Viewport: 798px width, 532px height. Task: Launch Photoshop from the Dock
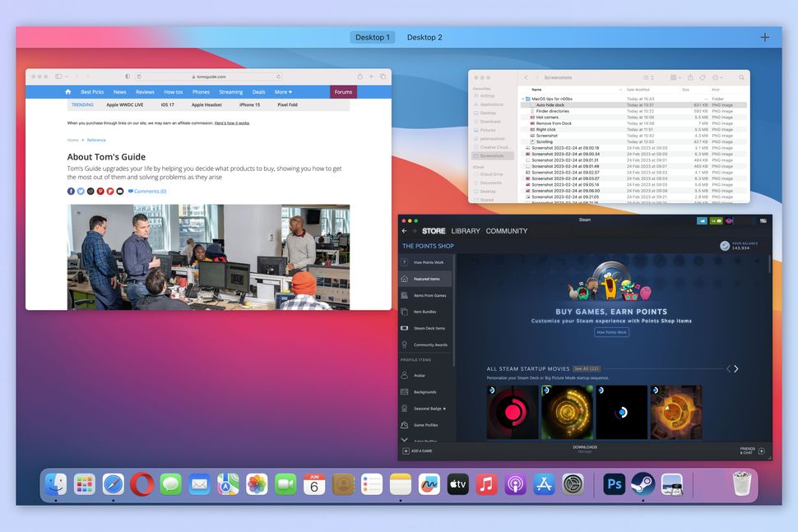613,484
